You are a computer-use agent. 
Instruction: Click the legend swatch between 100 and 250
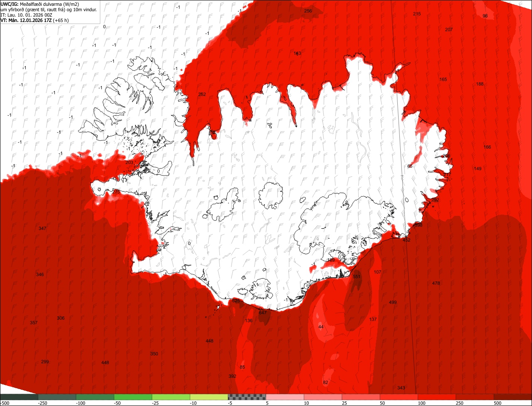436,397
